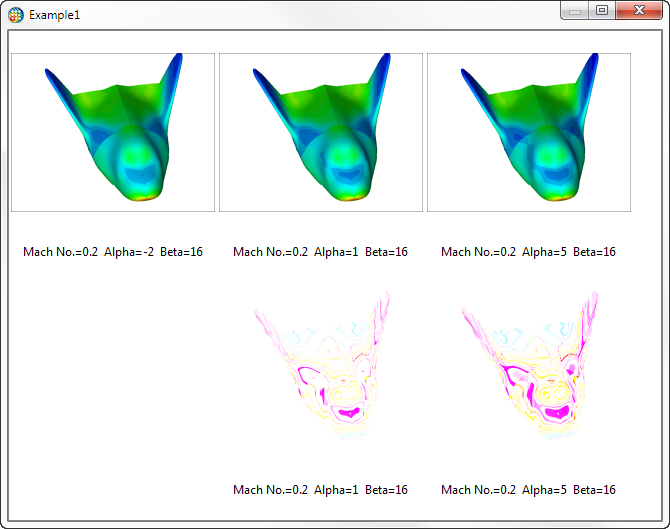Image resolution: width=670 pixels, height=529 pixels.
Task: Click the lower "Mach No.=0.2 Alpha=1 Beta=16" caption
Action: (320, 489)
